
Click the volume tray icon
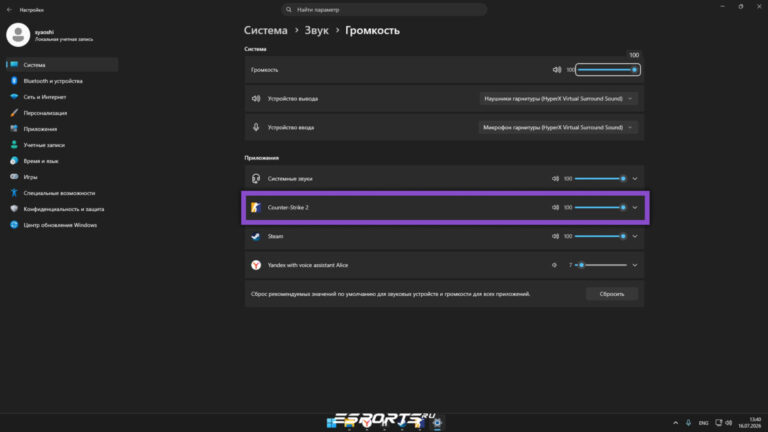[728, 422]
